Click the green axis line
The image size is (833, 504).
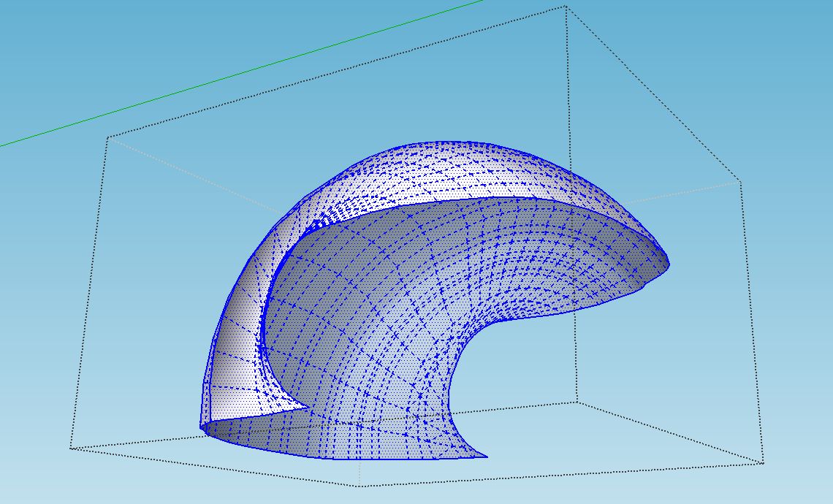[x=241, y=74]
